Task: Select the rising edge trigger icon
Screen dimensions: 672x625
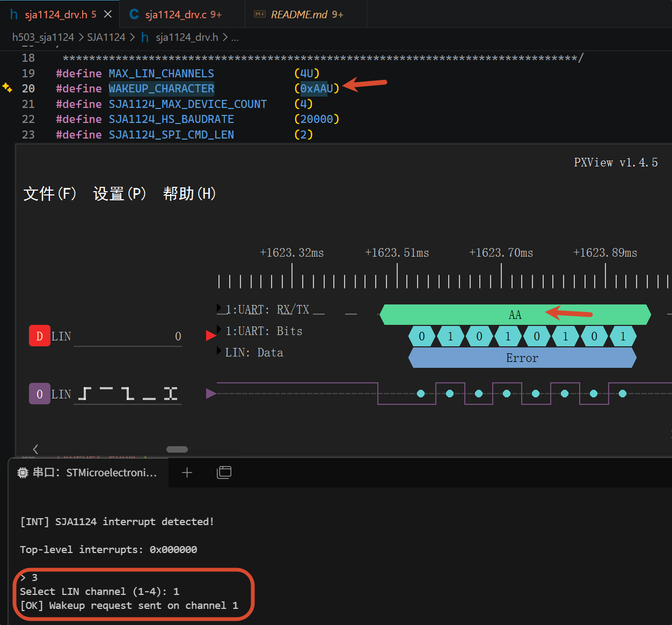Action: [x=85, y=394]
